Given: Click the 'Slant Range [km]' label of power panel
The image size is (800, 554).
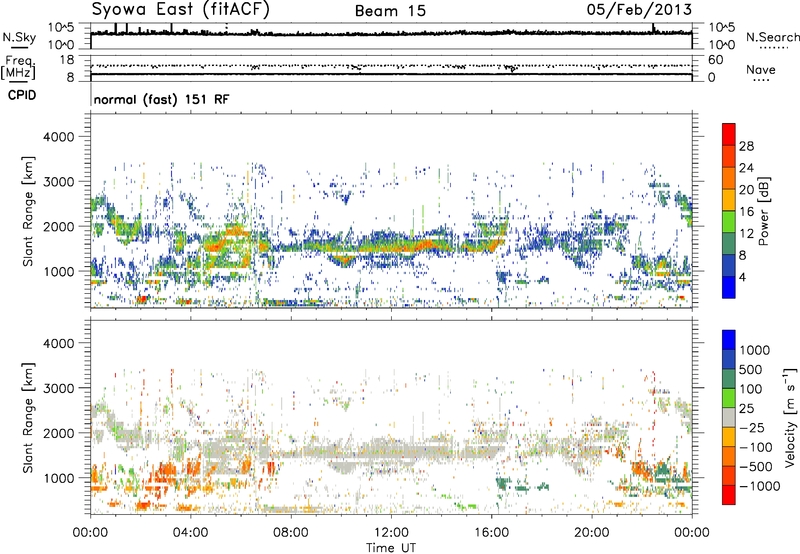Looking at the screenshot, I should [28, 211].
